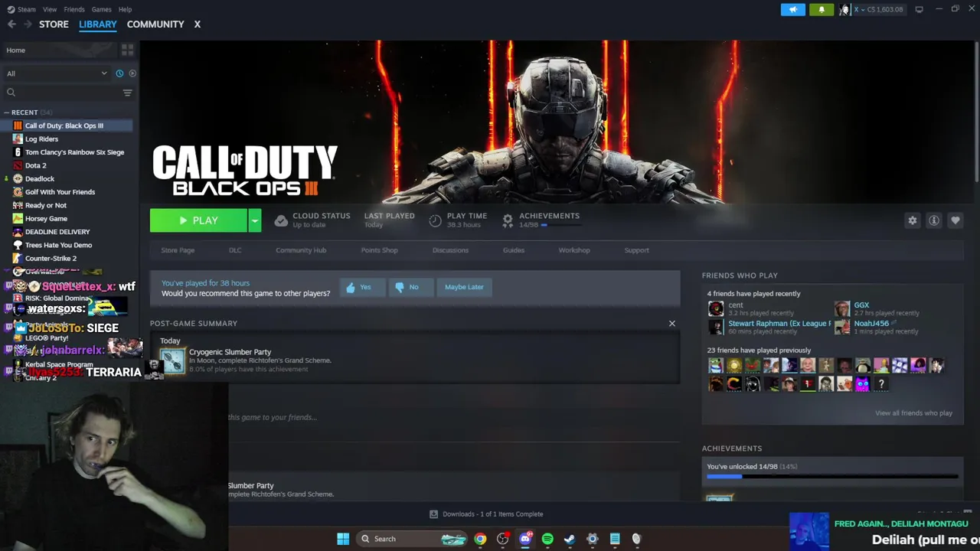The image size is (980, 551).
Task: Open Discord from the taskbar
Action: tap(525, 539)
